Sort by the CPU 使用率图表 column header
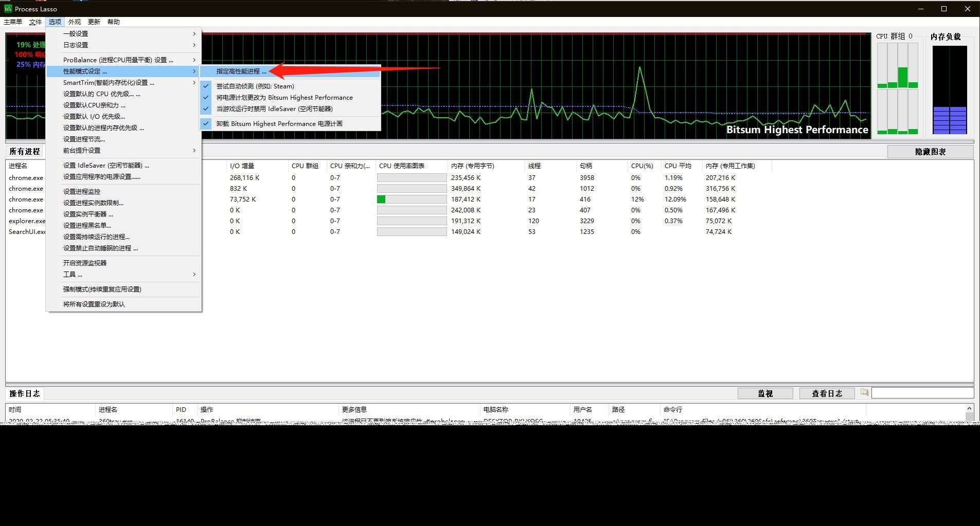The image size is (980, 526). pos(412,166)
